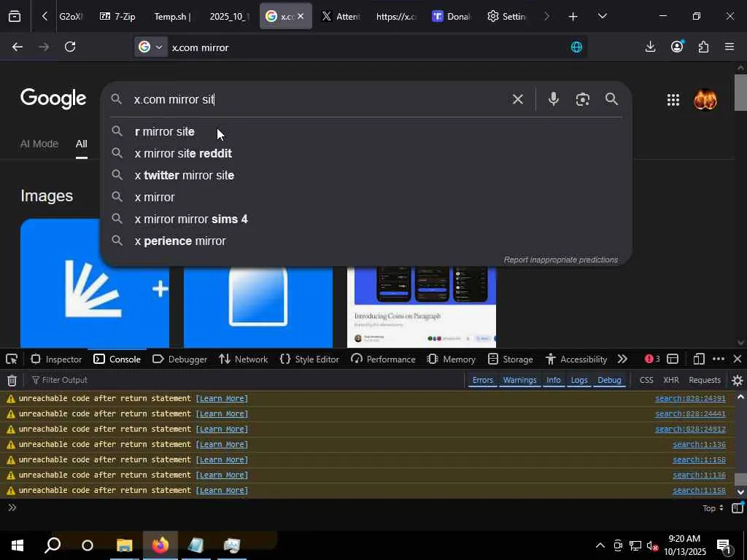Choose suggestion 'x mirror site reddit'
This screenshot has width=747, height=560.
click(366, 153)
